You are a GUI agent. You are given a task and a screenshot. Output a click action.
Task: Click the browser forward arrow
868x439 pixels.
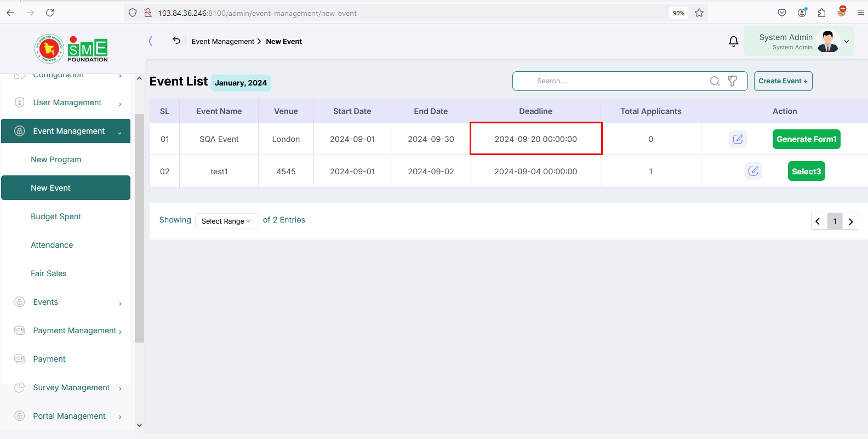[30, 13]
